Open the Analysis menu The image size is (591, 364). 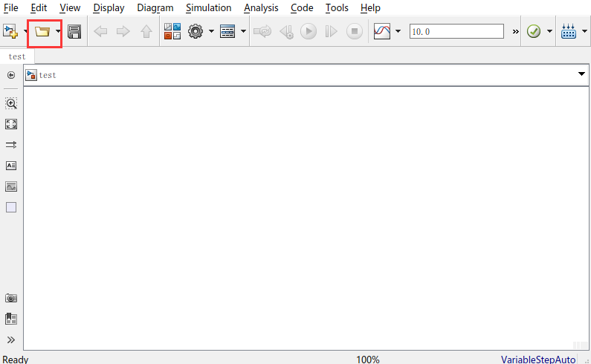[x=261, y=7]
